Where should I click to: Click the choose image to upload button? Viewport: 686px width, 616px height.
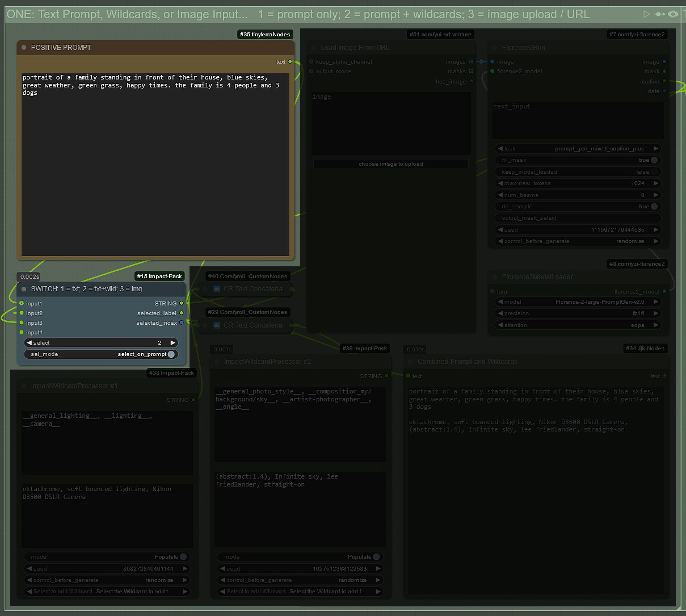390,164
